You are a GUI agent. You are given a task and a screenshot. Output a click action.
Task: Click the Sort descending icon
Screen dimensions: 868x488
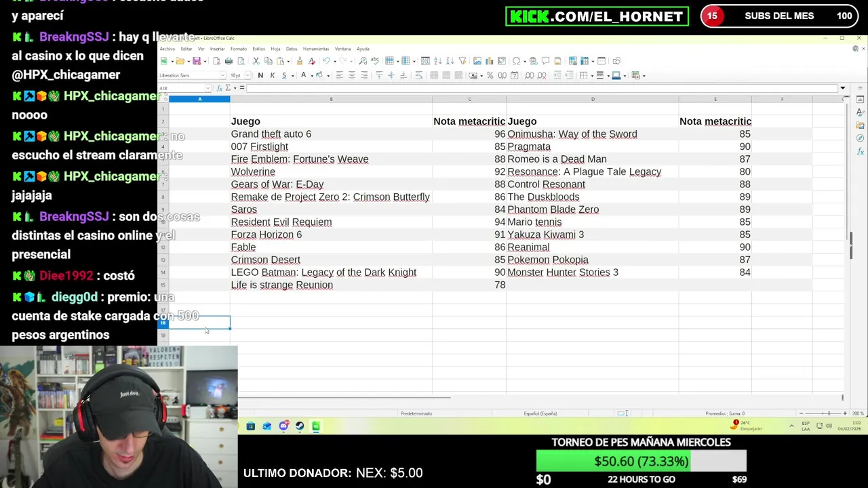pos(450,61)
